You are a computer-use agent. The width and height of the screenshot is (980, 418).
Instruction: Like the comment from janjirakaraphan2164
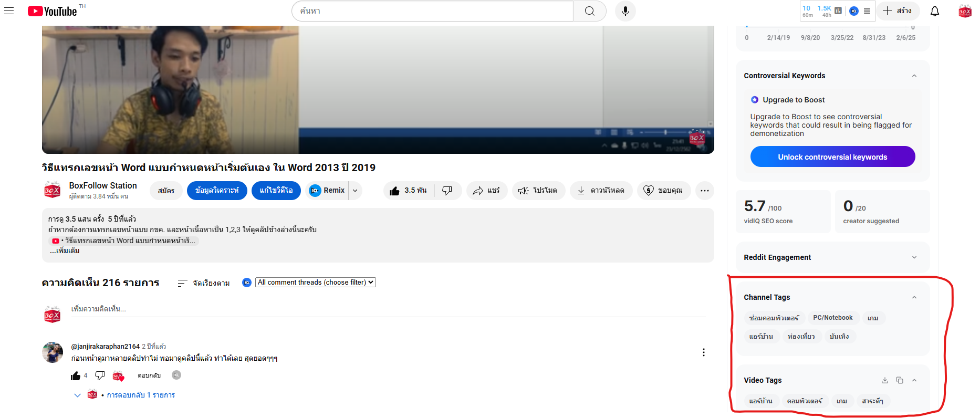[x=76, y=375]
